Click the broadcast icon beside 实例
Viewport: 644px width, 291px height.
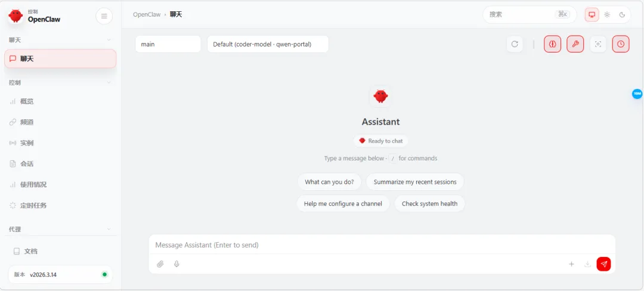coord(13,143)
